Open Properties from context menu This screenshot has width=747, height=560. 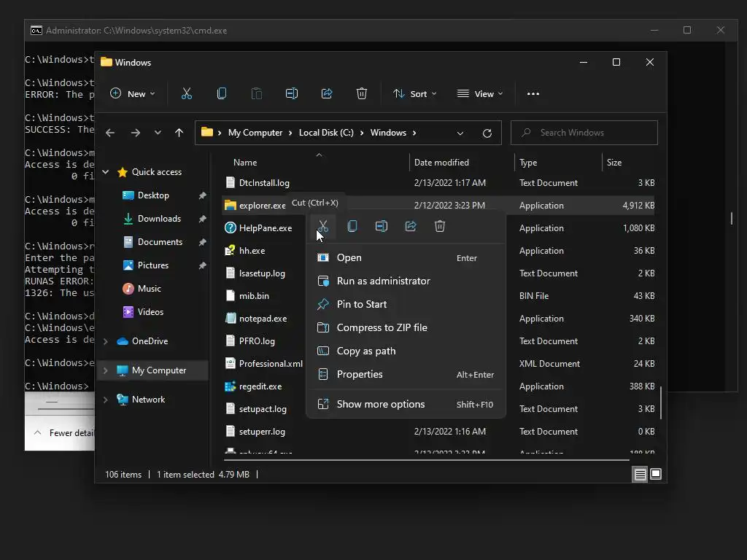click(406, 374)
